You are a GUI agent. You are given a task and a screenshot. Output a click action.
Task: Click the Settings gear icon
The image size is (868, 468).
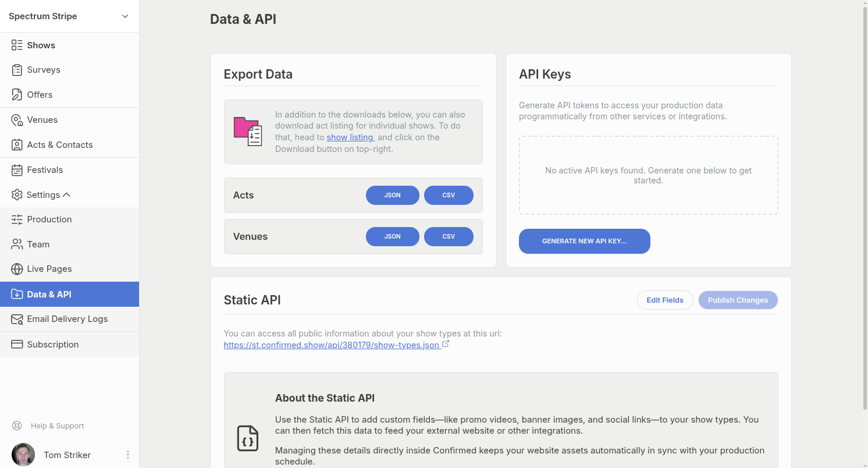click(x=17, y=195)
